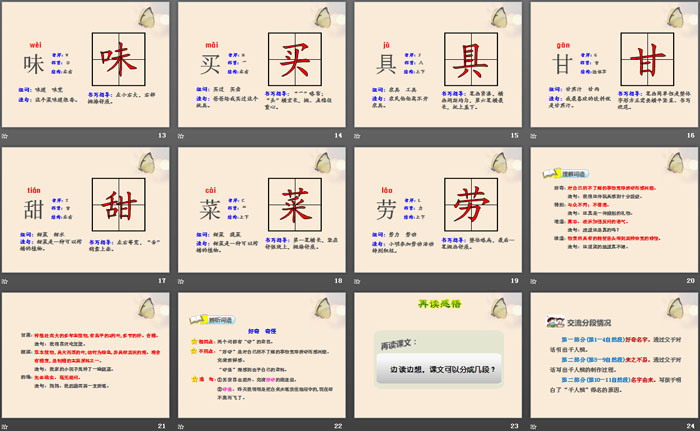Click slide number label 20
This screenshot has width=700, height=431.
(691, 280)
